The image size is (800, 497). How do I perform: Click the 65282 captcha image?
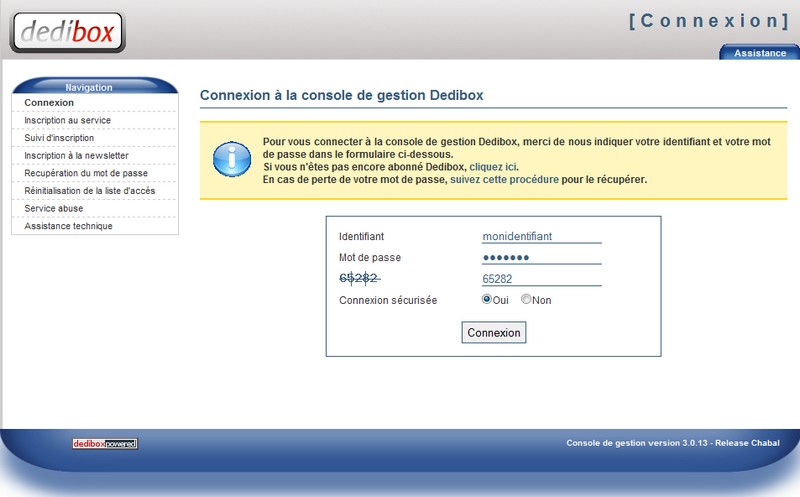point(360,278)
